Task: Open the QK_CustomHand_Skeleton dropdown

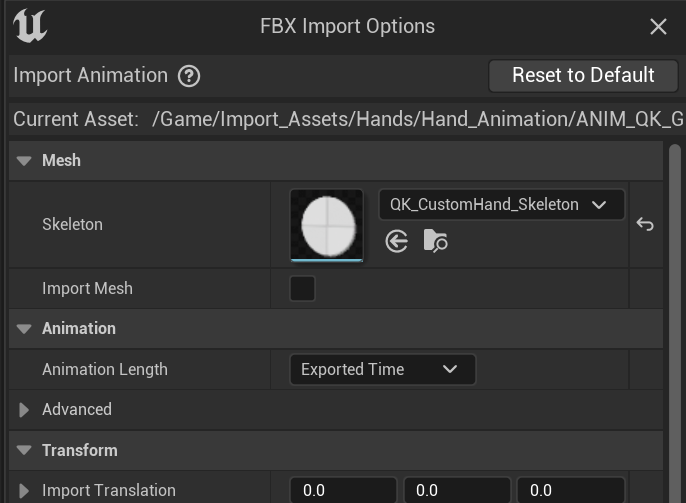Action: pos(501,204)
